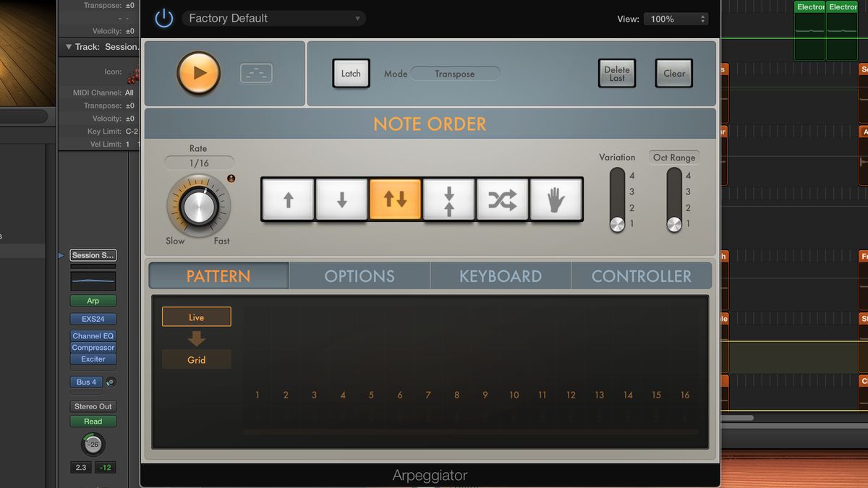The height and width of the screenshot is (488, 868).
Task: Click the up-and-down note order icon
Action: [394, 200]
